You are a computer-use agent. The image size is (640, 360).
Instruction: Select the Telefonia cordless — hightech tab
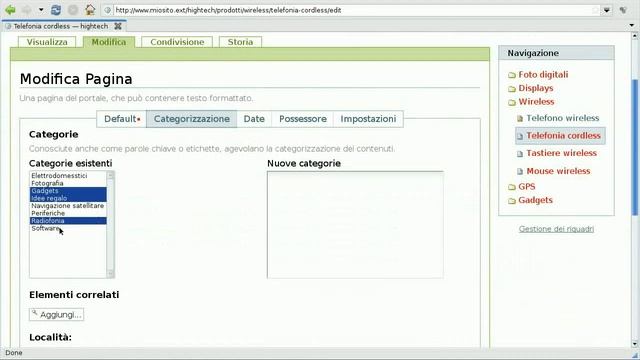[61, 26]
